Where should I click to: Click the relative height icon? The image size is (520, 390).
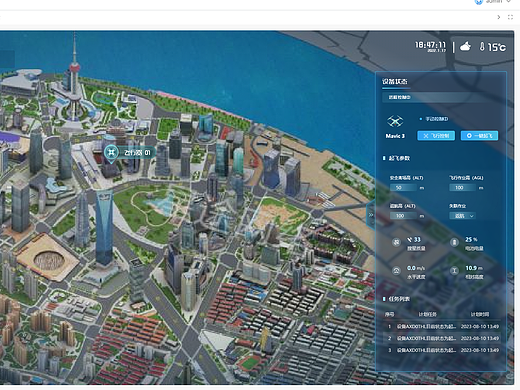454,271
